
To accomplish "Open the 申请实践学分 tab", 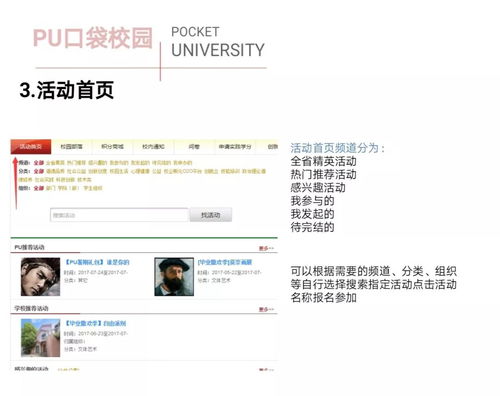I will coord(235,147).
